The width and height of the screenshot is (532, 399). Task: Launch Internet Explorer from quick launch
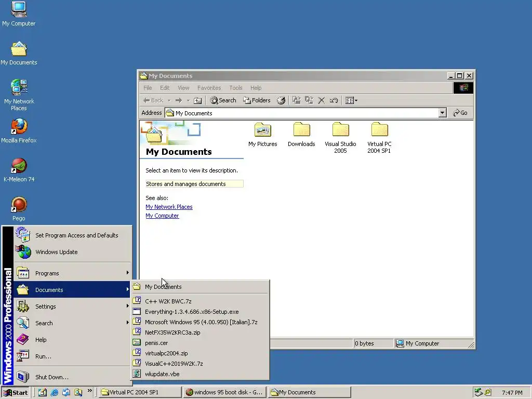point(54,392)
